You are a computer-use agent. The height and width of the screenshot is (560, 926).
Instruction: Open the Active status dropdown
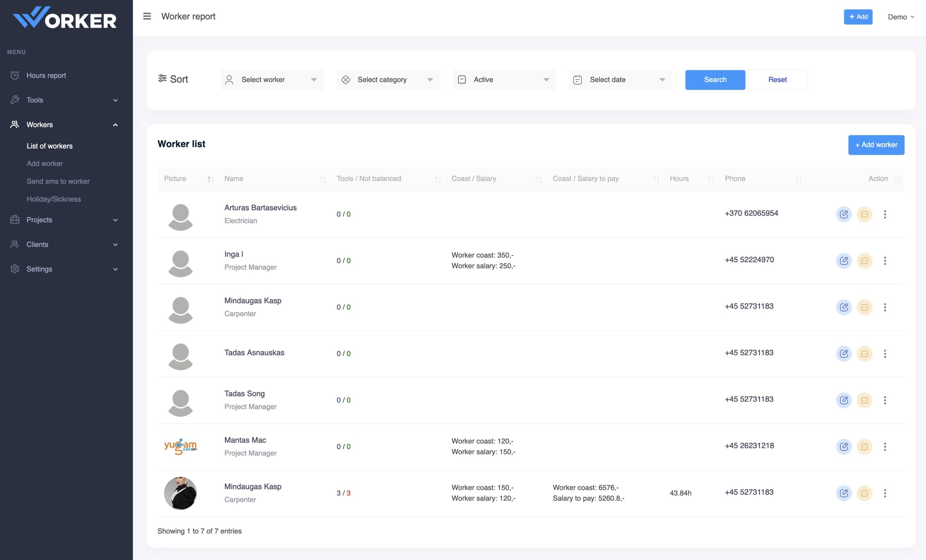coord(504,80)
